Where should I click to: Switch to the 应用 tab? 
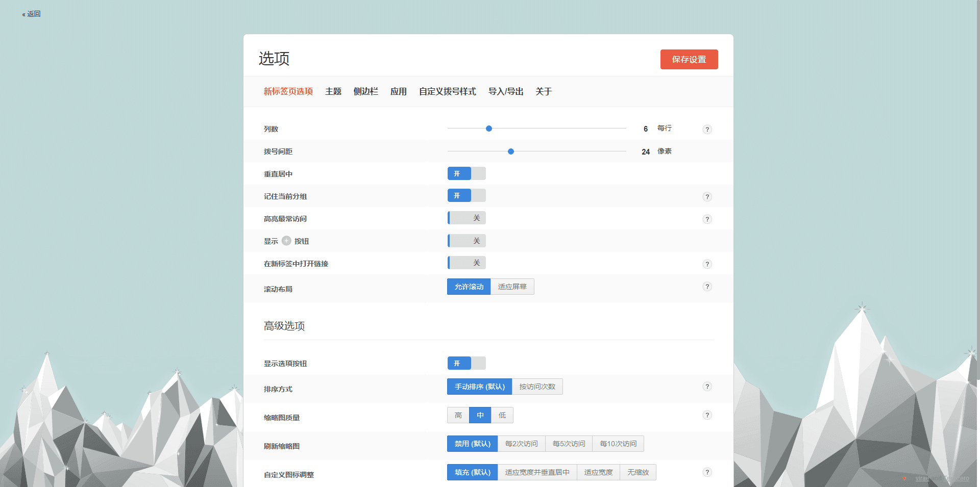coord(399,91)
